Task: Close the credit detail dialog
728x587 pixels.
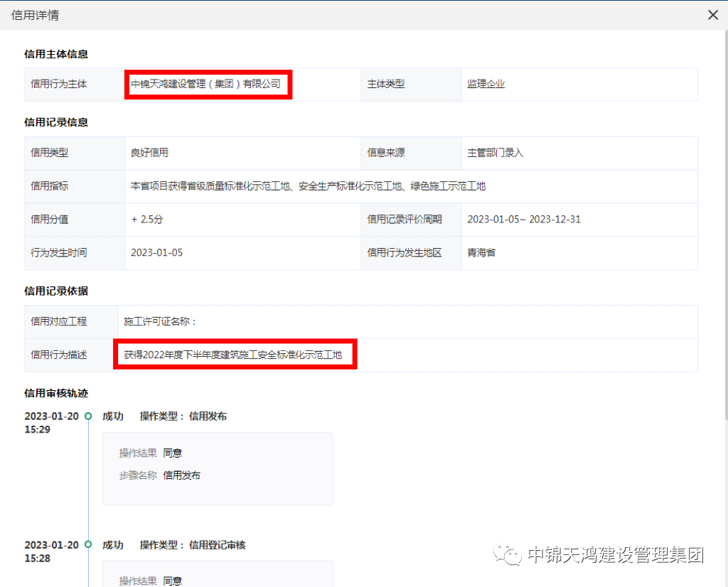Action: click(713, 14)
